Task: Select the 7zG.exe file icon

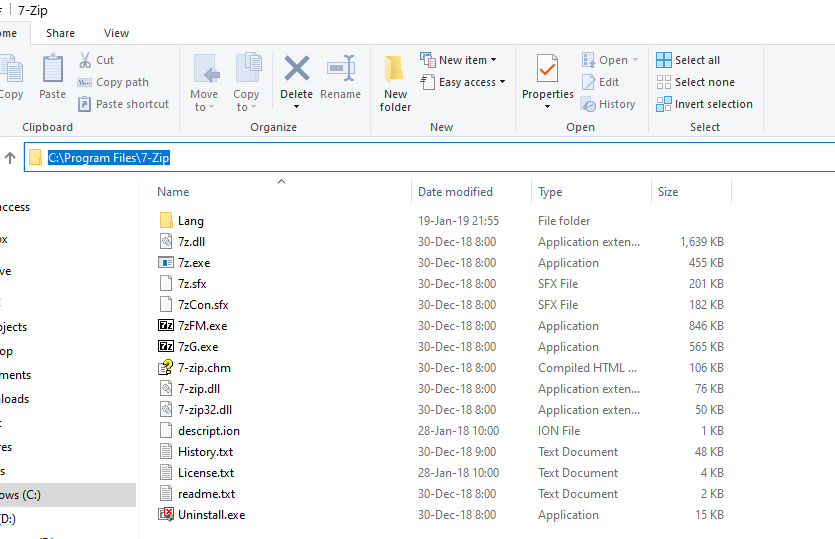Action: click(x=166, y=347)
